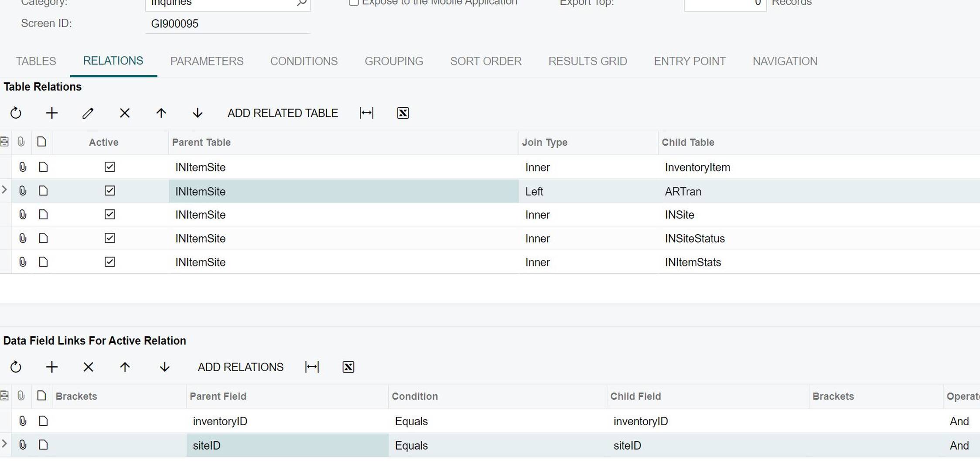Refresh the Table Relations grid

click(x=16, y=113)
